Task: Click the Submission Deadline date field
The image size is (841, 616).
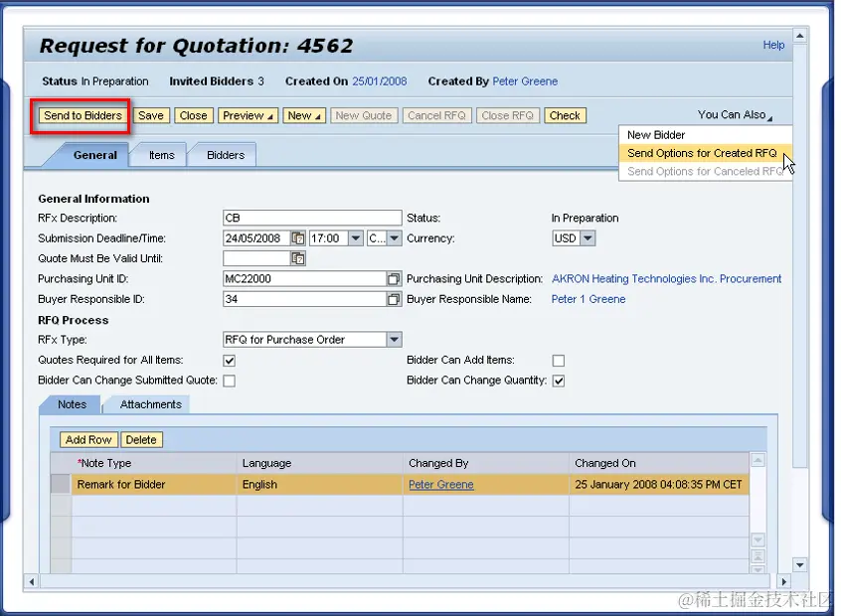Action: coord(257,238)
